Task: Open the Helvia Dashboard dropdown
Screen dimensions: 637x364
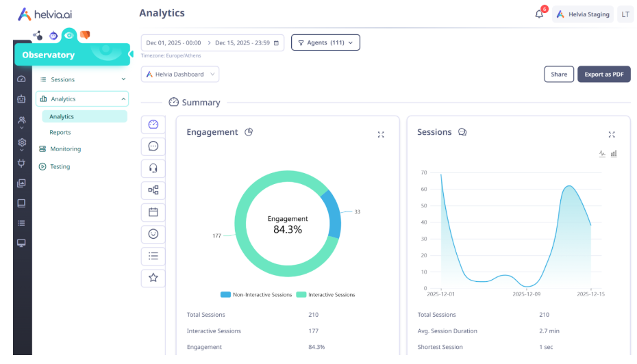Action: click(x=180, y=74)
